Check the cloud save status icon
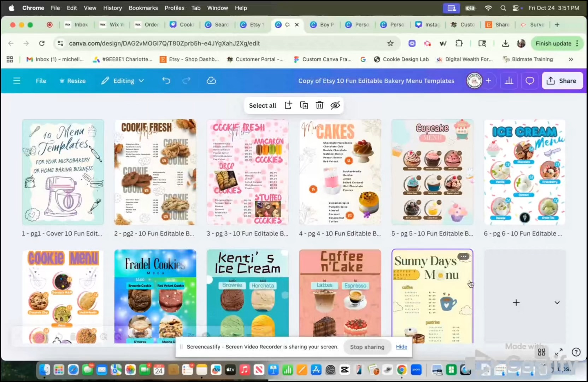The image size is (588, 382). click(211, 81)
